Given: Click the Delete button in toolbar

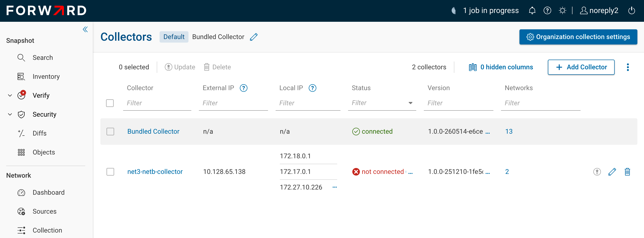Looking at the screenshot, I should click(x=217, y=67).
